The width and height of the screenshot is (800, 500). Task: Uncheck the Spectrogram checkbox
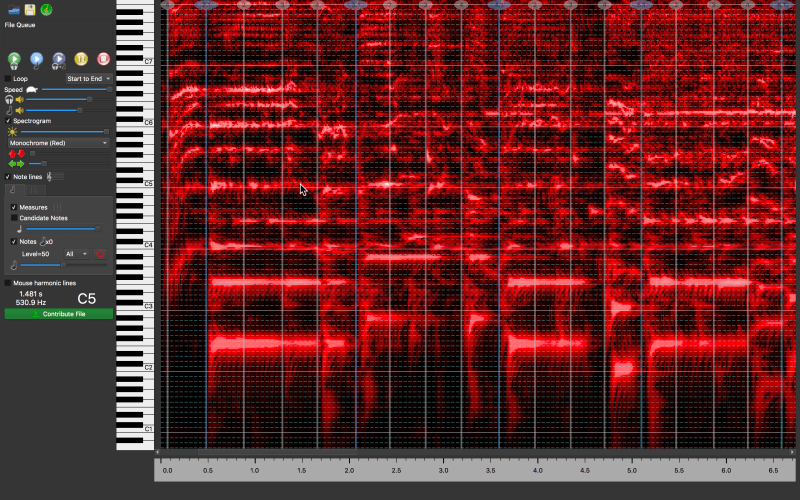point(8,121)
